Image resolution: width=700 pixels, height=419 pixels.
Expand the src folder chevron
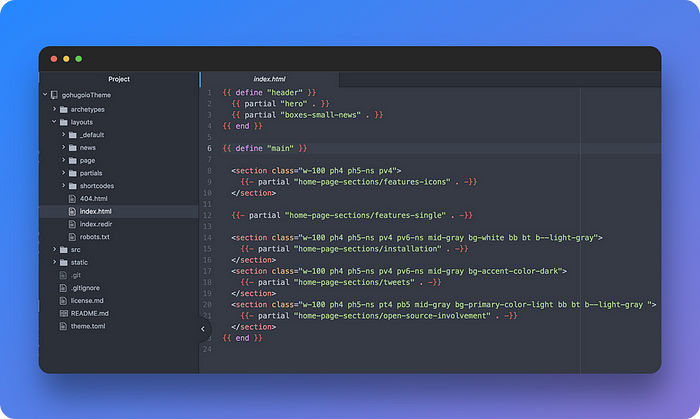[54, 249]
